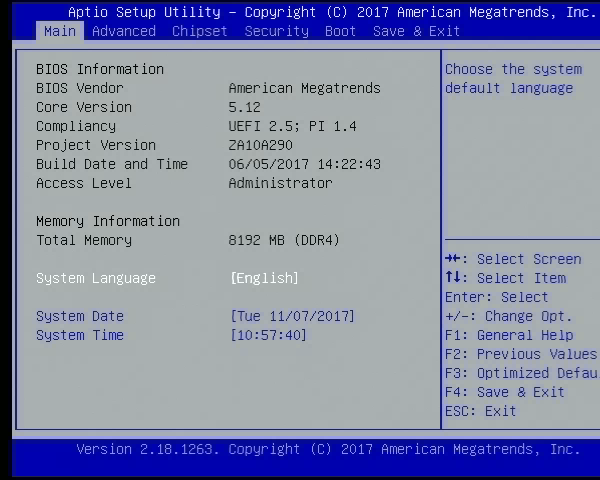Viewport: 600px width, 480px height.
Task: Click the Build Date and Time label
Action: [112, 164]
